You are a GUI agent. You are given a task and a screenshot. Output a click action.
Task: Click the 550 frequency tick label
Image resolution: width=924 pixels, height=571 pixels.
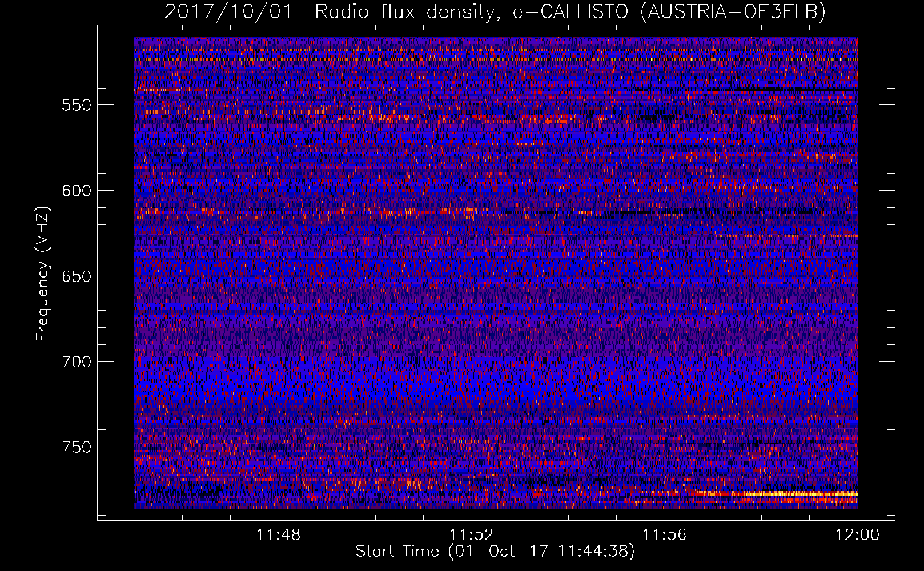tap(77, 105)
